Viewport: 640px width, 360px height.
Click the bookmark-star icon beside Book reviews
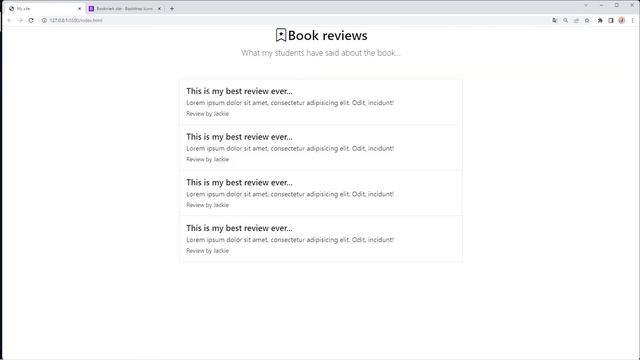(281, 35)
